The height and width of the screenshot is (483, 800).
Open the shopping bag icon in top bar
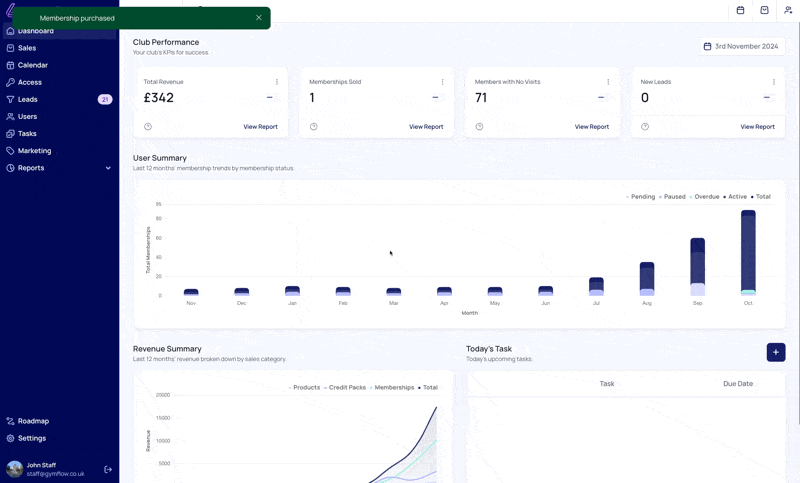[x=764, y=11]
